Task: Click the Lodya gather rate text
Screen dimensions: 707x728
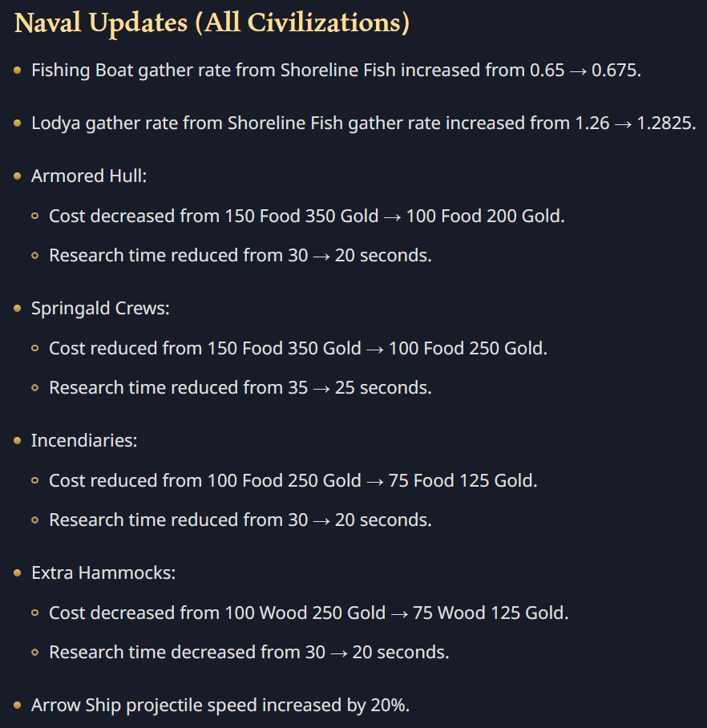Action: point(363,123)
